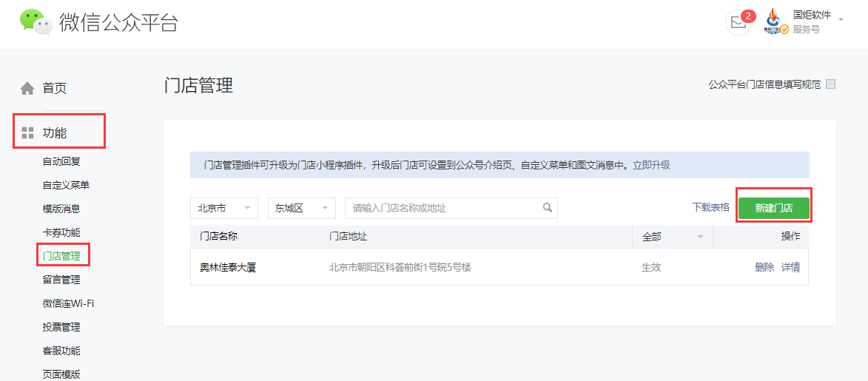Click the home icon beside 首页
This screenshot has width=868, height=381.
pyautogui.click(x=27, y=88)
